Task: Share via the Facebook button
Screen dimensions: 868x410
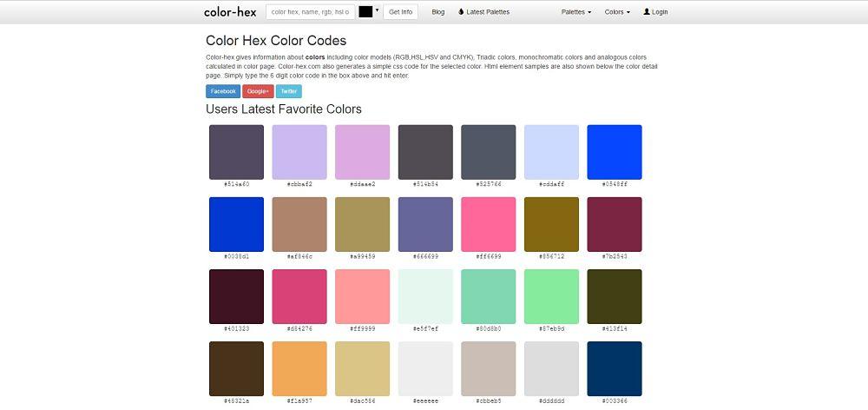Action: (223, 91)
